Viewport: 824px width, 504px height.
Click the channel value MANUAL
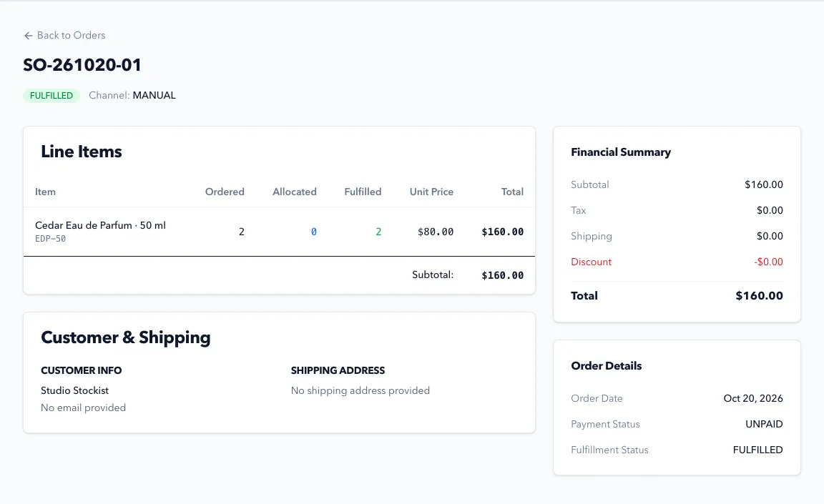click(x=154, y=95)
